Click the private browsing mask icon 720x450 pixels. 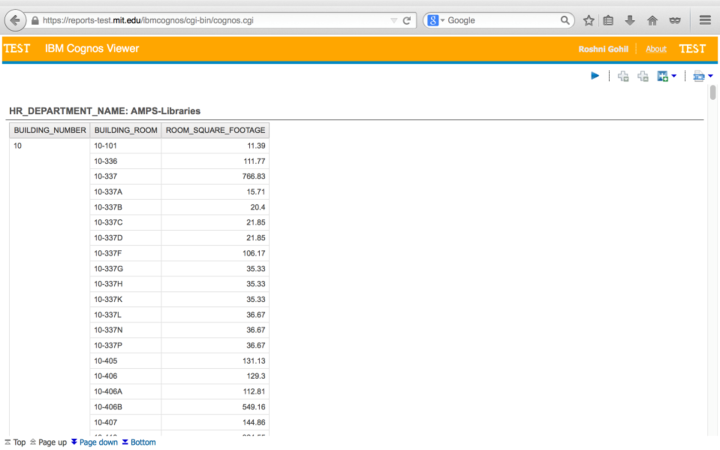click(x=674, y=20)
